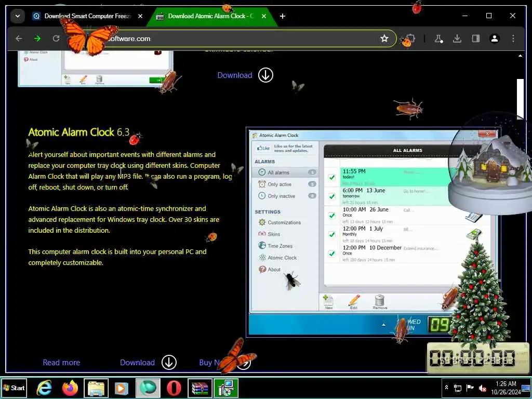
Task: Open the tab search chevron dropdown
Action: pyautogui.click(x=17, y=16)
